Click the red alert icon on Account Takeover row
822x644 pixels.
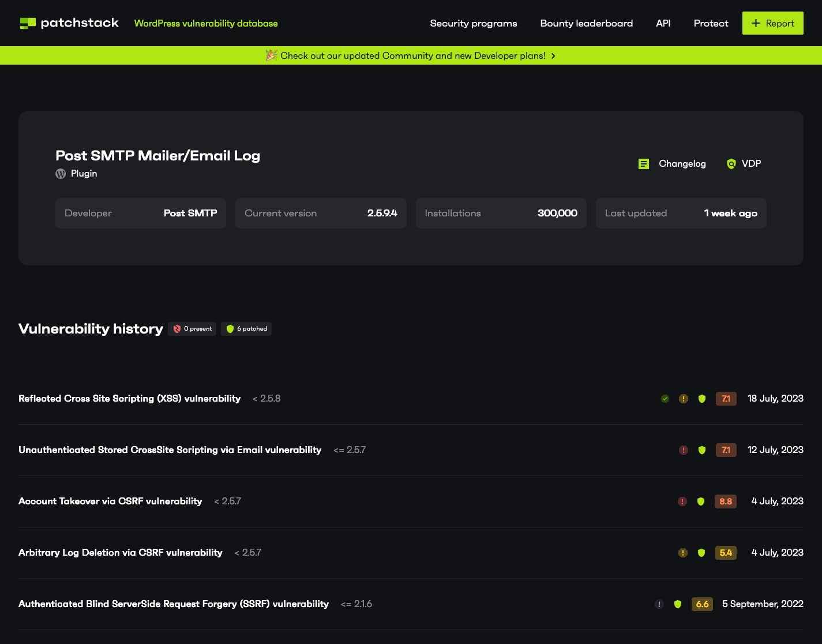682,501
